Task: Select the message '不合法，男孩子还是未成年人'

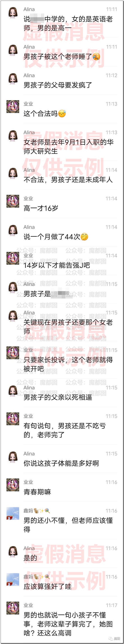Action: [x=68, y=180]
